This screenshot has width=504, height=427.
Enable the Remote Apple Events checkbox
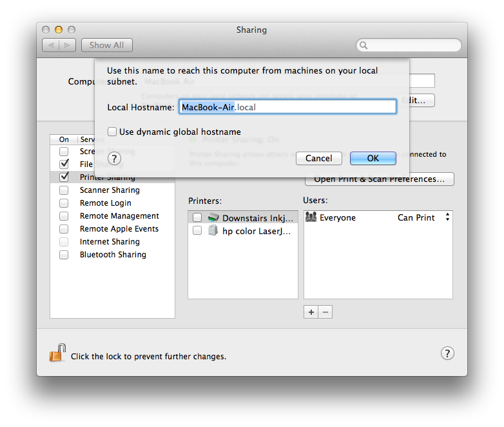64,229
